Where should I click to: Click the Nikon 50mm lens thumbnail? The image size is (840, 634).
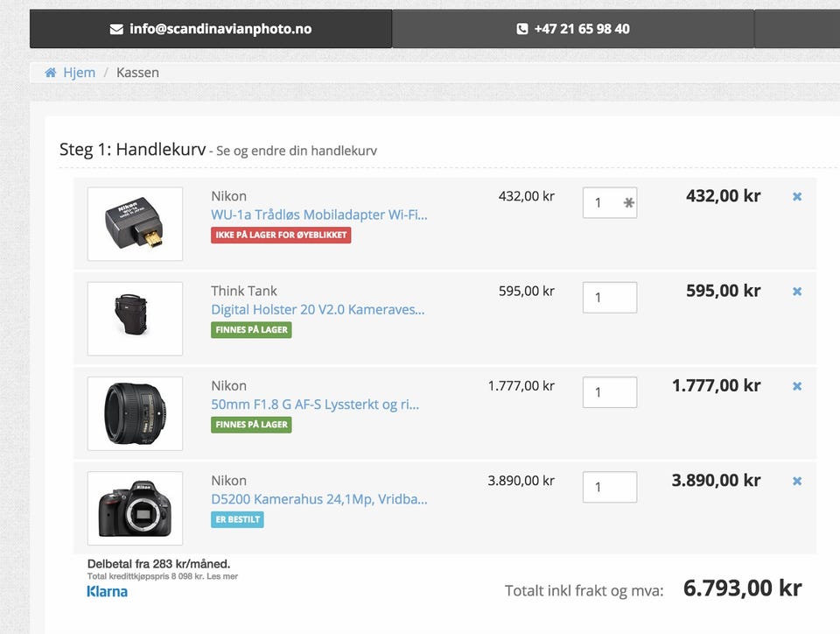click(135, 413)
